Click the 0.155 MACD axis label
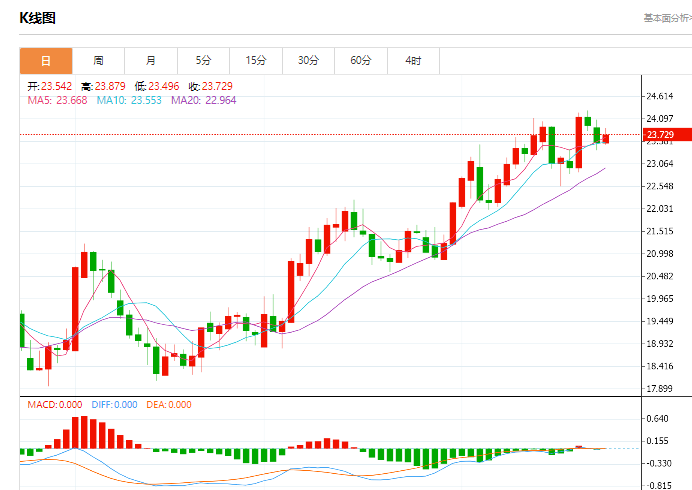The image size is (692, 490). tap(658, 441)
